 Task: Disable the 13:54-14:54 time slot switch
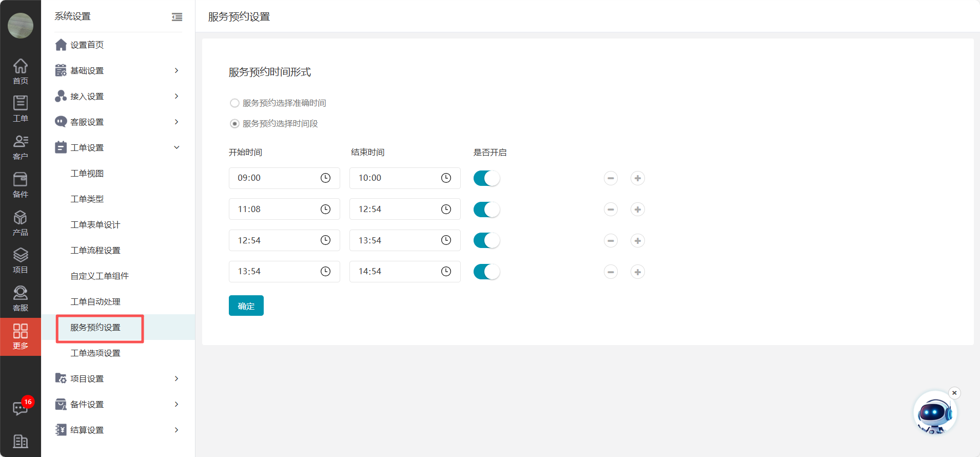(486, 272)
